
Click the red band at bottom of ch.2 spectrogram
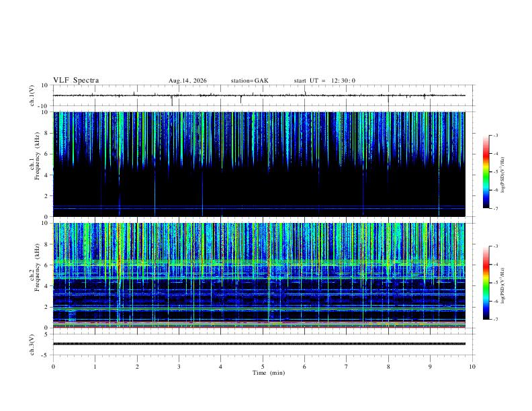pos(259,327)
